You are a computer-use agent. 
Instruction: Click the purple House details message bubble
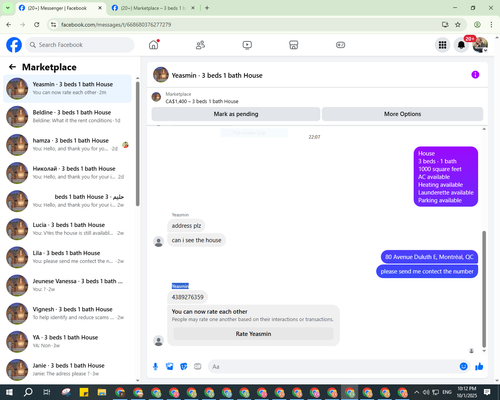pos(446,177)
